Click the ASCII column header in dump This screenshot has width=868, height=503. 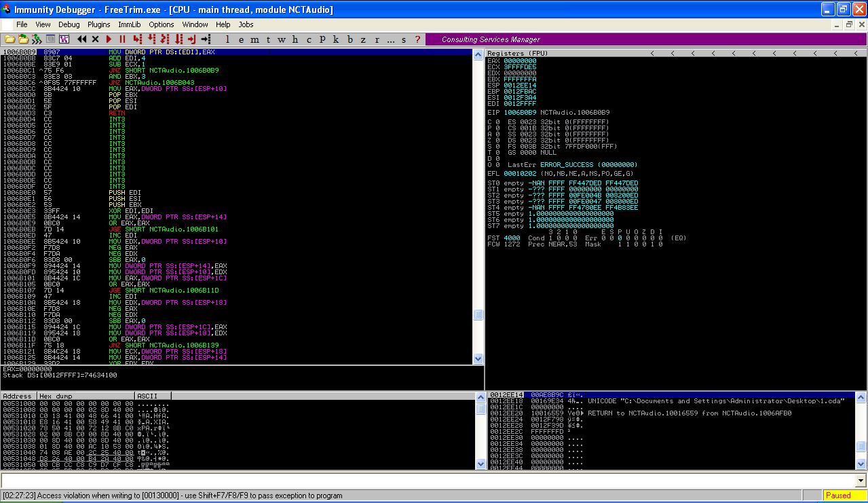click(x=153, y=396)
